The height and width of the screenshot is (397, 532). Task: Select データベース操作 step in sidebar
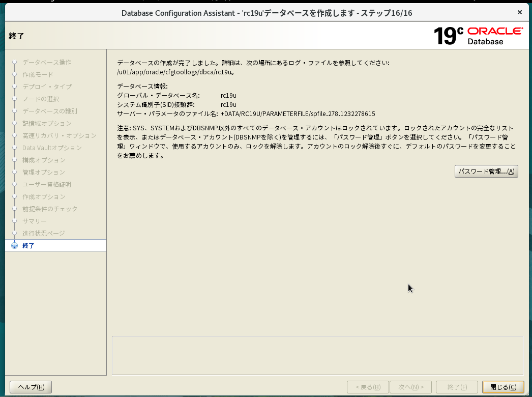(x=47, y=62)
